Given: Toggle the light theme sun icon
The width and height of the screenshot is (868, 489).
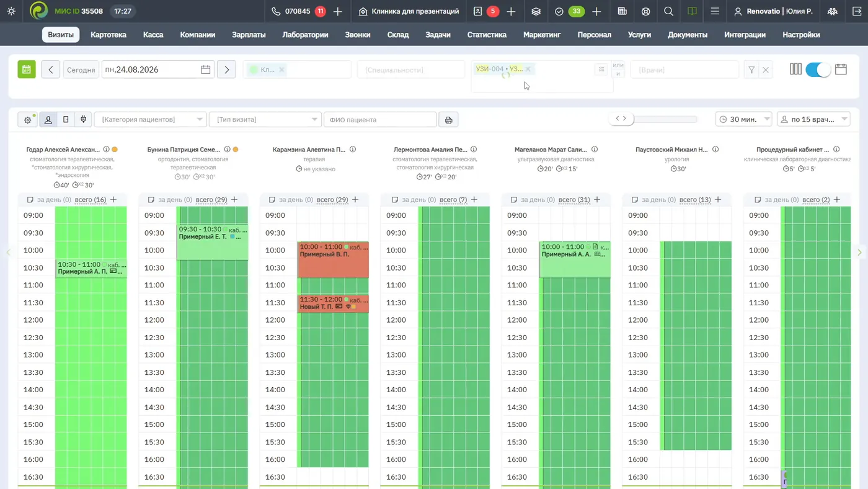Looking at the screenshot, I should (11, 11).
